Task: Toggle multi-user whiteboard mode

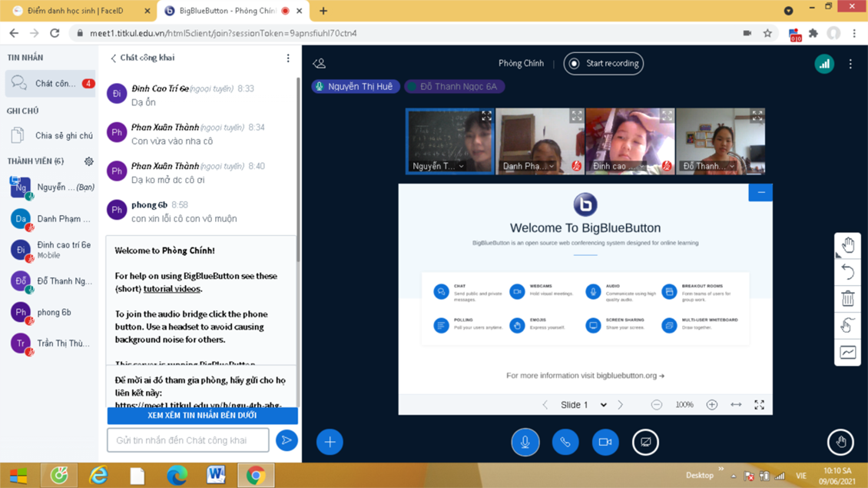Action: tap(847, 325)
